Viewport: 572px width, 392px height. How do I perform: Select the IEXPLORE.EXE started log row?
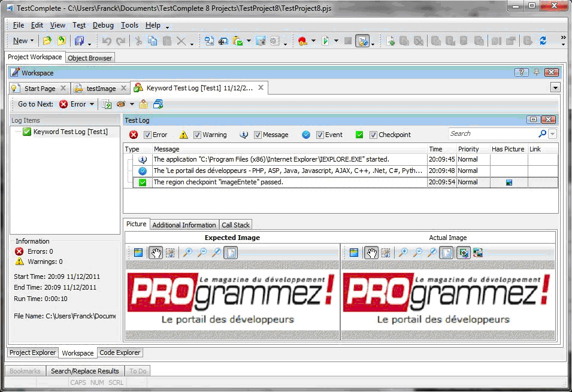345,159
